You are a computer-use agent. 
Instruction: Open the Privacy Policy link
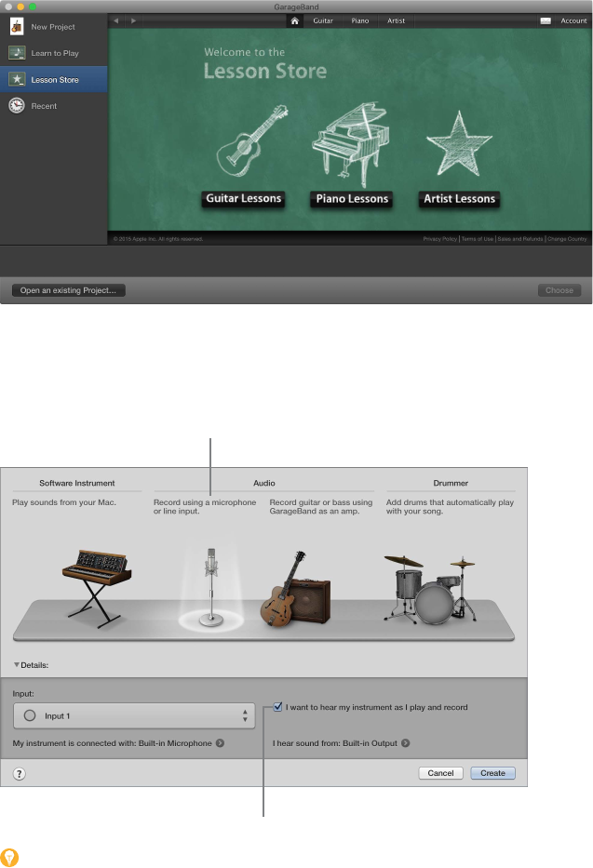pos(440,239)
